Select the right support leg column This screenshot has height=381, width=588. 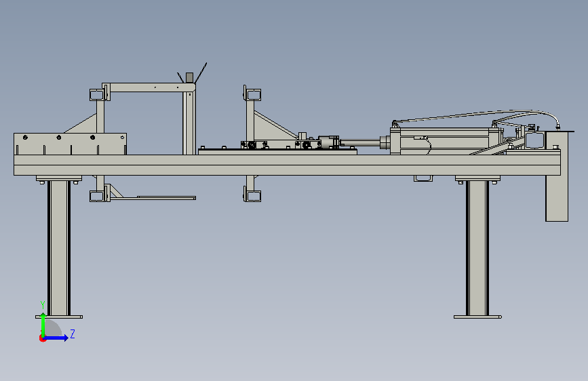(x=477, y=248)
